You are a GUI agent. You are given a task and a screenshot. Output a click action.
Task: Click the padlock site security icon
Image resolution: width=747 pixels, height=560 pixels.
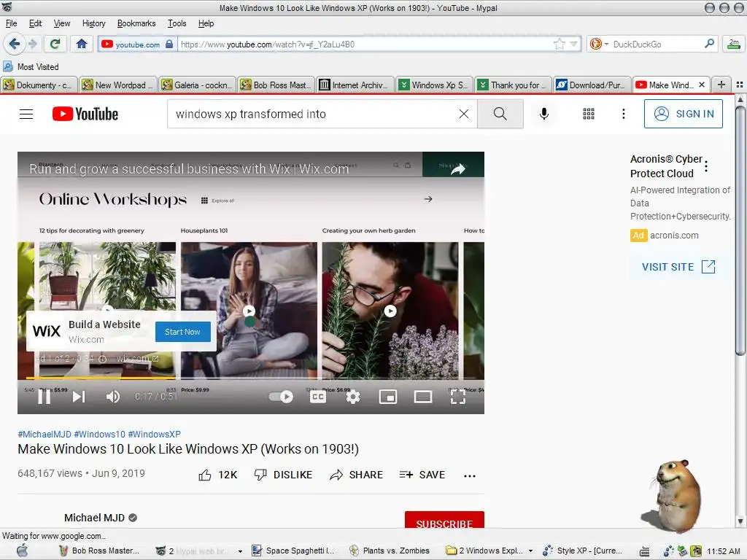click(169, 44)
